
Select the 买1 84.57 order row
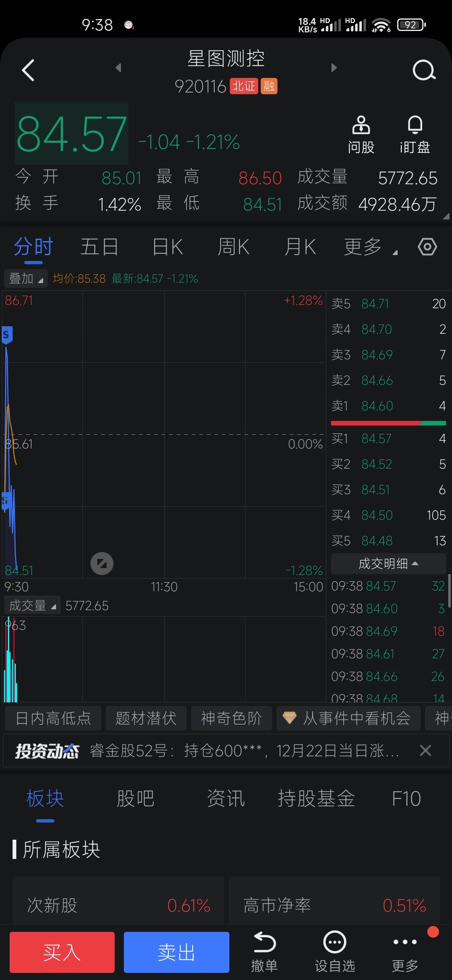point(388,438)
